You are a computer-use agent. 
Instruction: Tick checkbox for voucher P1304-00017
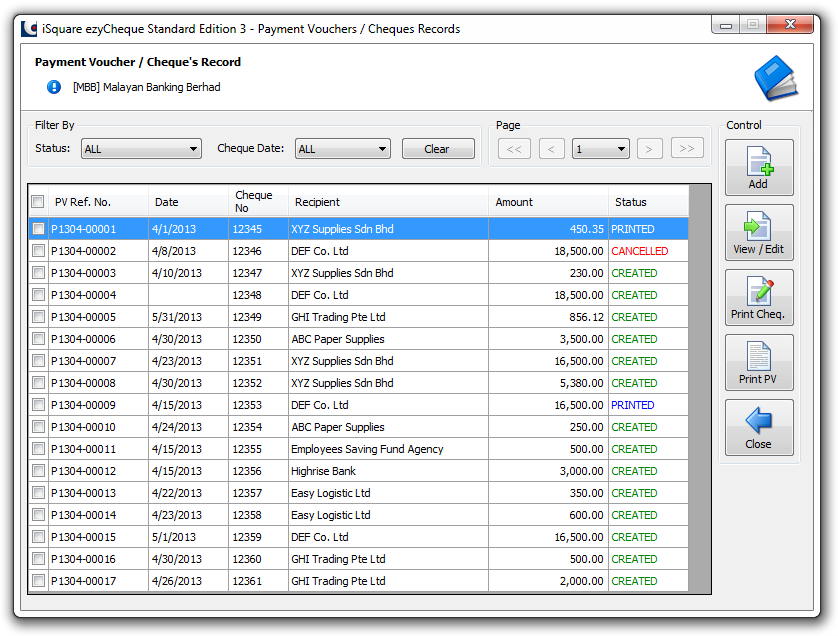pyautogui.click(x=38, y=580)
